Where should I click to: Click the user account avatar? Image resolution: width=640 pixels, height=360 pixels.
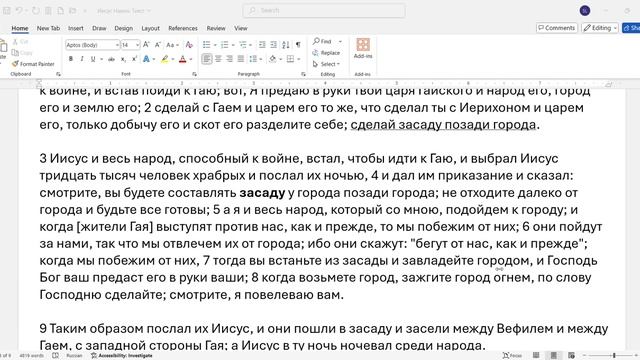click(x=584, y=11)
